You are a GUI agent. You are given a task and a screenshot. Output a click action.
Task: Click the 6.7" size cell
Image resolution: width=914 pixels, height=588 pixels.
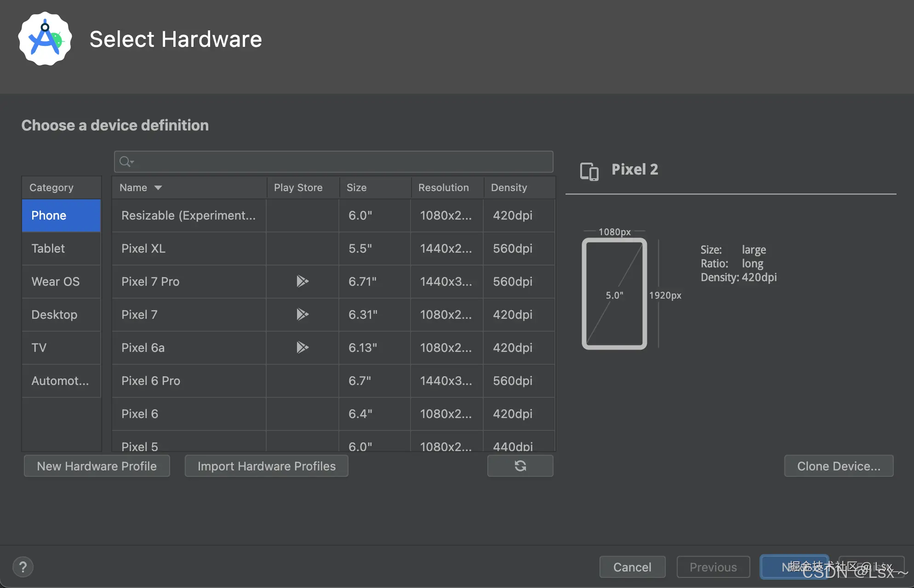(x=375, y=381)
